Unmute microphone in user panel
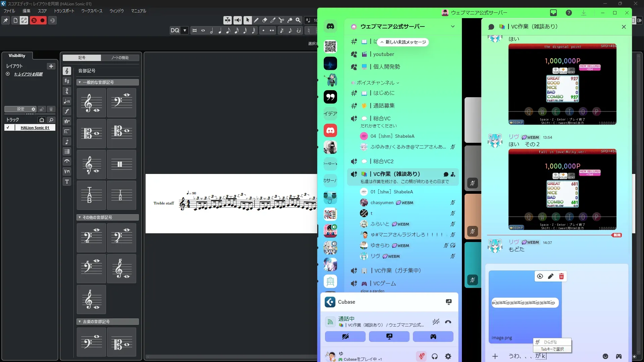This screenshot has height=362, width=644. [x=422, y=356]
